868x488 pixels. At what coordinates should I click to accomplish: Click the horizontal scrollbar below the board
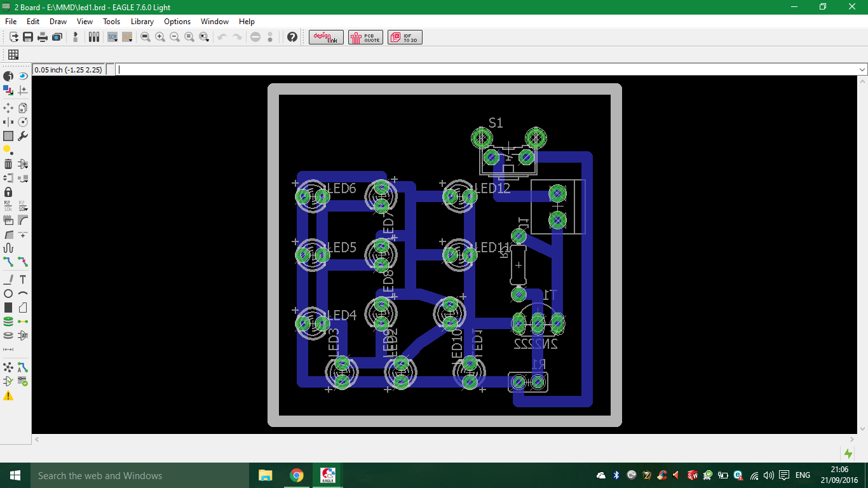[445, 439]
